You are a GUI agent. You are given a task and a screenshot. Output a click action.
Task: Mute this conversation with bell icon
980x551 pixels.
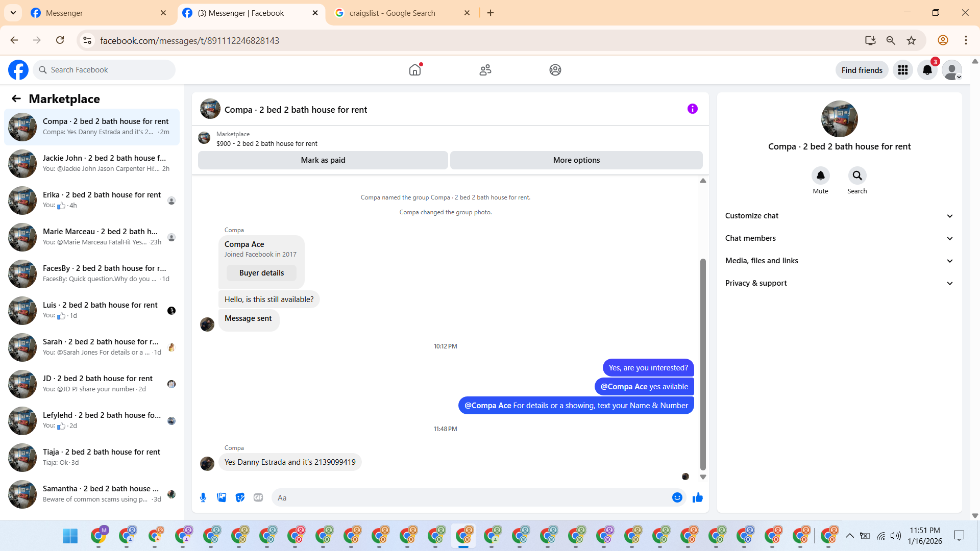point(820,176)
